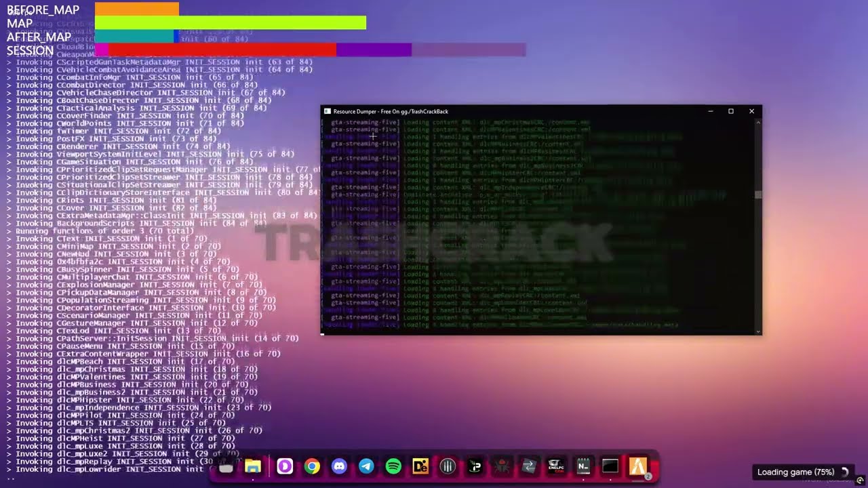Click the 'Invoking BackgroundScripts INIT_SESSION' line

(x=136, y=223)
